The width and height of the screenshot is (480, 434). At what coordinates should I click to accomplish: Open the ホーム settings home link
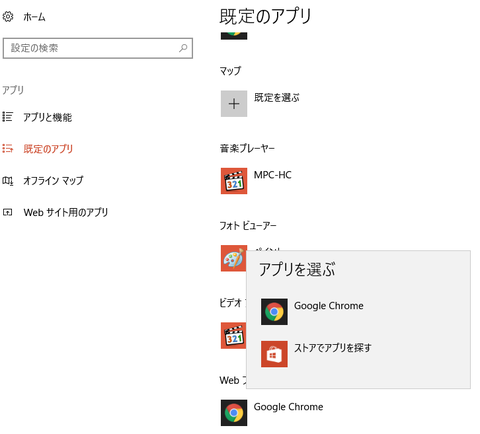34,17
